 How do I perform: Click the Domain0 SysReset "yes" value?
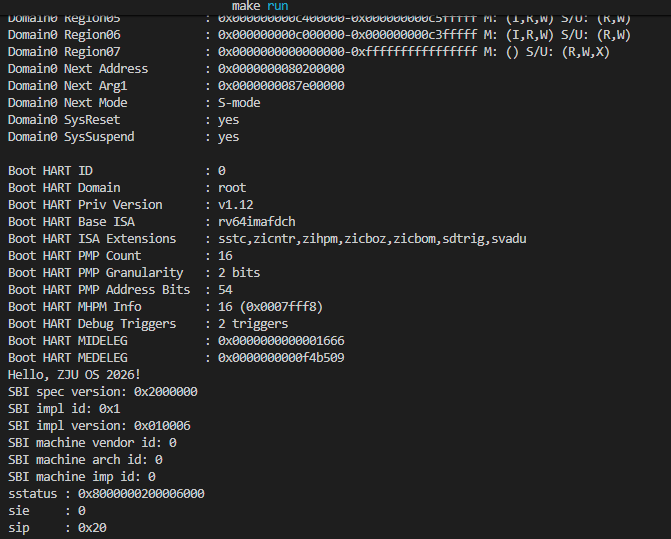(x=229, y=120)
